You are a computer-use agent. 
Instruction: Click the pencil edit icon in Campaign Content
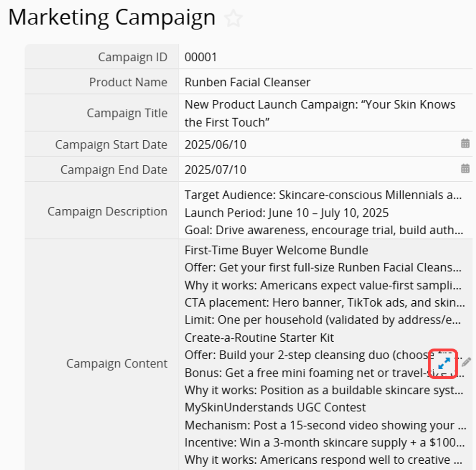(x=466, y=362)
